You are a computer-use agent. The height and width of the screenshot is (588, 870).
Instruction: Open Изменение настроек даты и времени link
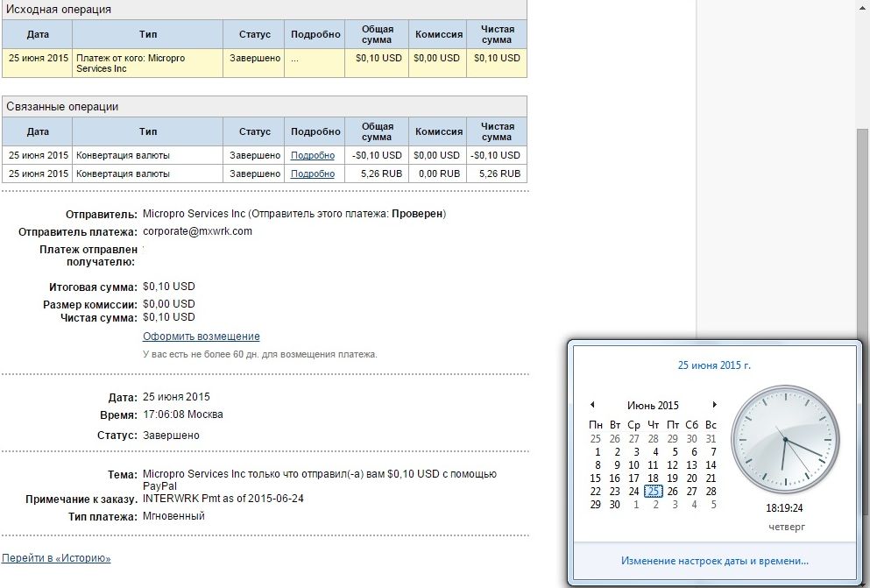click(x=715, y=561)
